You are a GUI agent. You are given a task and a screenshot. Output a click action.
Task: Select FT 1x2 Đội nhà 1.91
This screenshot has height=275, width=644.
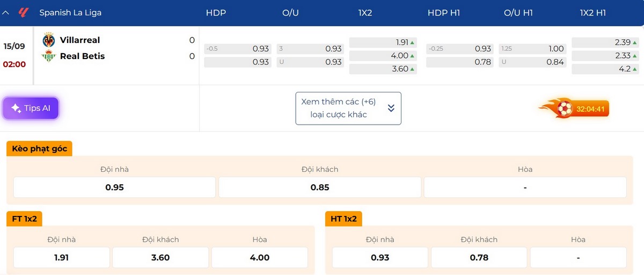pos(62,257)
